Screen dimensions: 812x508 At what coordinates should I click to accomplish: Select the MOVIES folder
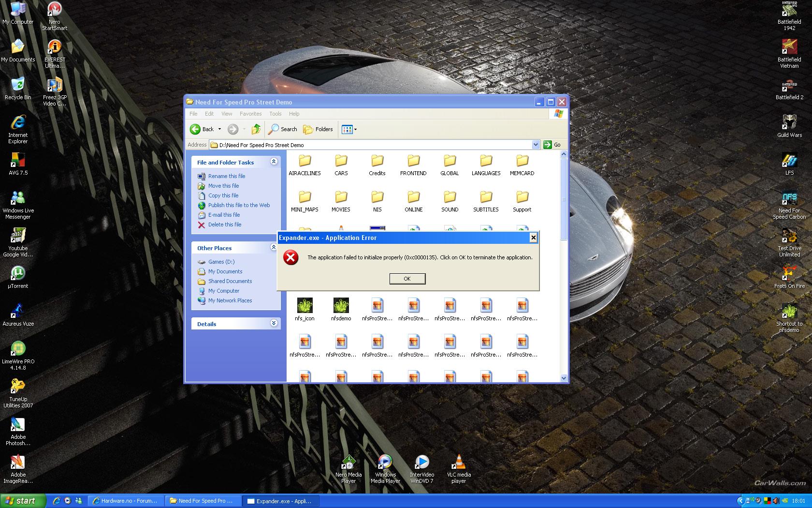coord(341,201)
